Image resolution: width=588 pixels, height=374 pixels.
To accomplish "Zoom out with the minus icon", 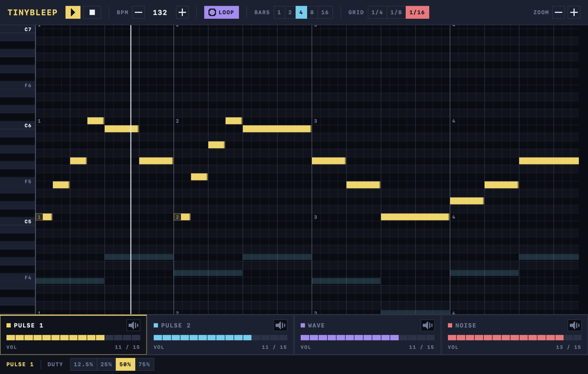I will (558, 12).
